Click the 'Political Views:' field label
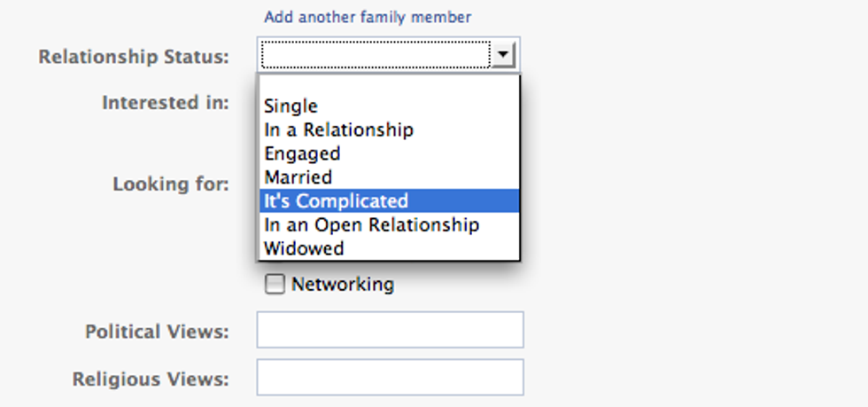The height and width of the screenshot is (407, 868). [x=157, y=332]
